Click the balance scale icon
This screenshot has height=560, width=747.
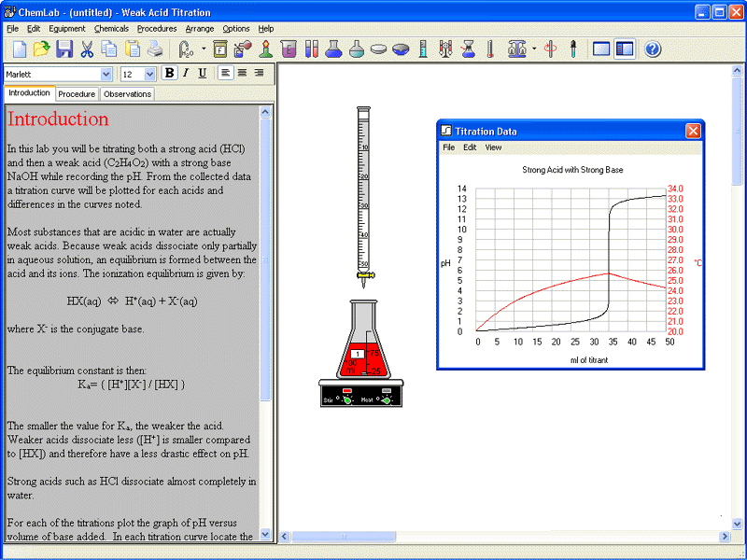[x=517, y=49]
